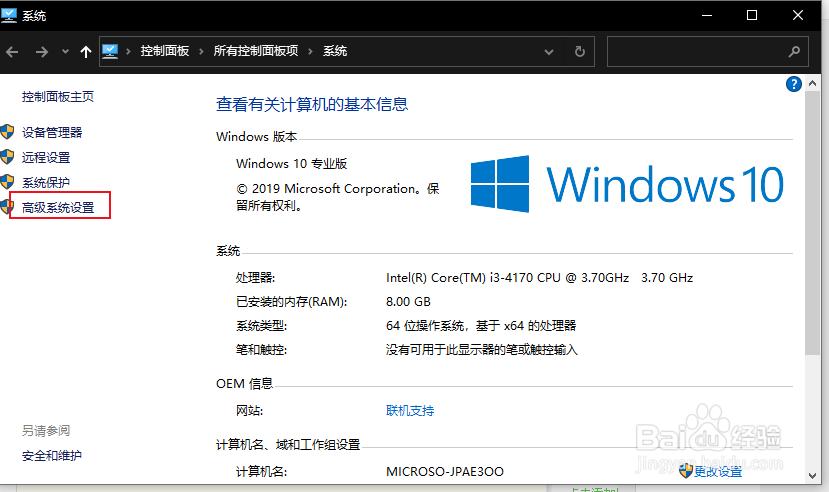Close the 系统 window
This screenshot has height=492, width=829.
tap(798, 15)
